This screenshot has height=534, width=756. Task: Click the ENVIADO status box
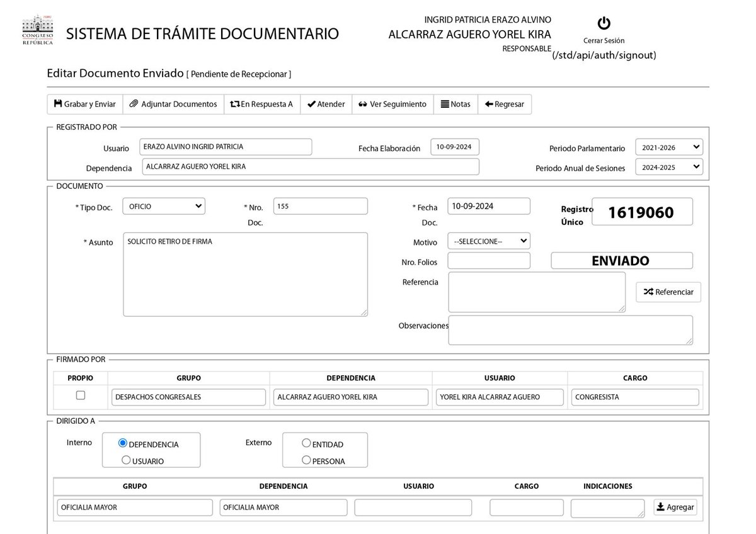tap(622, 261)
